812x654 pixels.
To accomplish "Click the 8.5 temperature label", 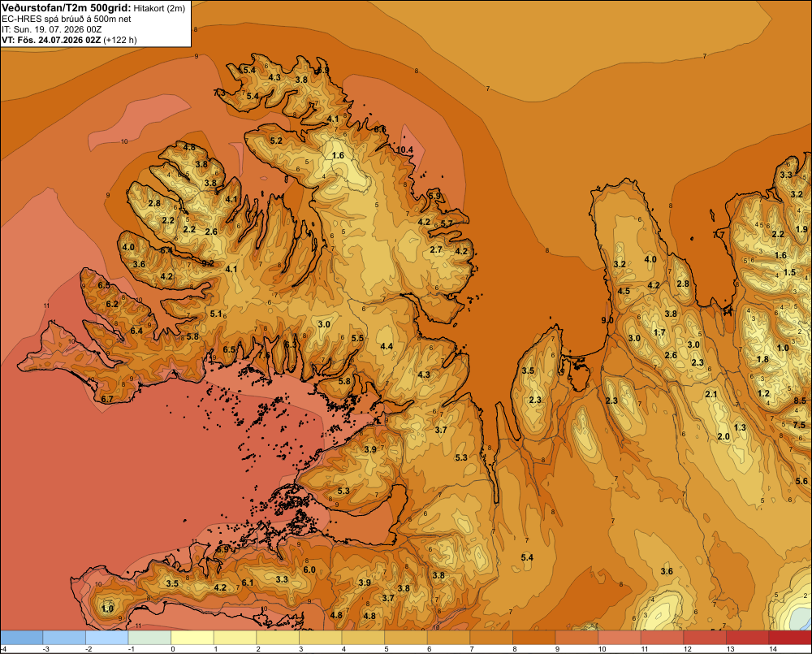I will [800, 401].
